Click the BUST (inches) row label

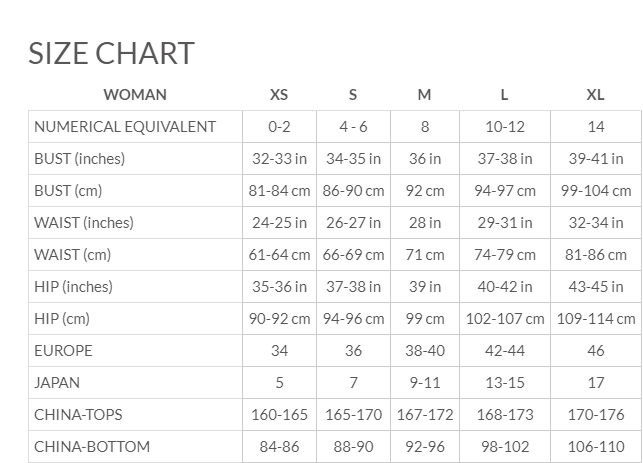click(80, 159)
